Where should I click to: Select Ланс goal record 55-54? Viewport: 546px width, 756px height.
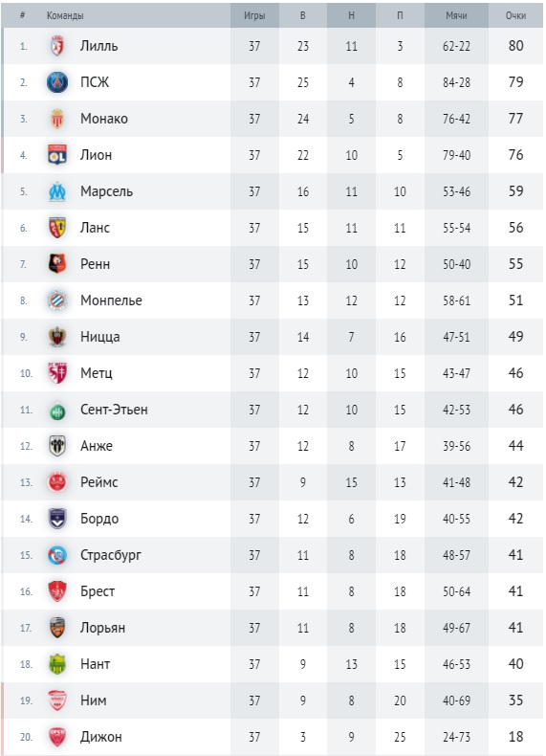click(x=456, y=228)
